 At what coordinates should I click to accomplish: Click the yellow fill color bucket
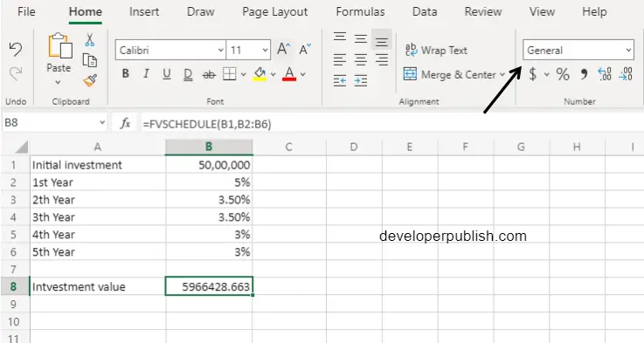tap(260, 74)
